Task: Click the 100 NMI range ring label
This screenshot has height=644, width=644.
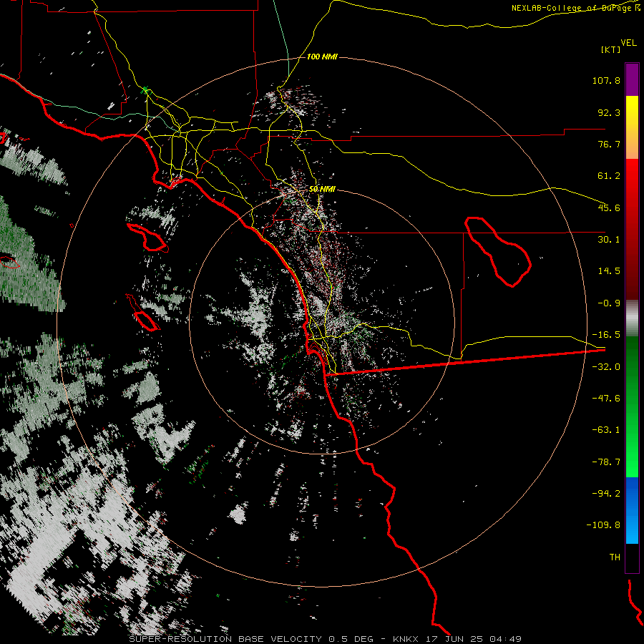Action: 323,57
